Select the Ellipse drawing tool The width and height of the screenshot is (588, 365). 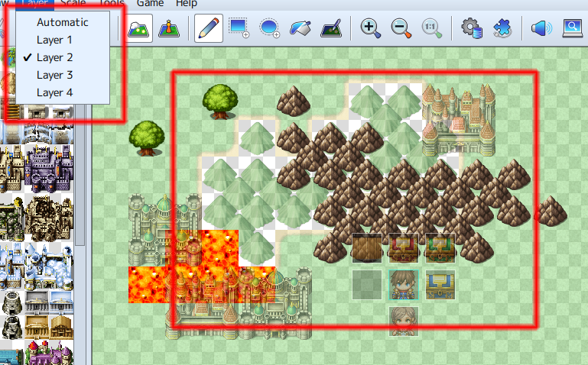[269, 28]
